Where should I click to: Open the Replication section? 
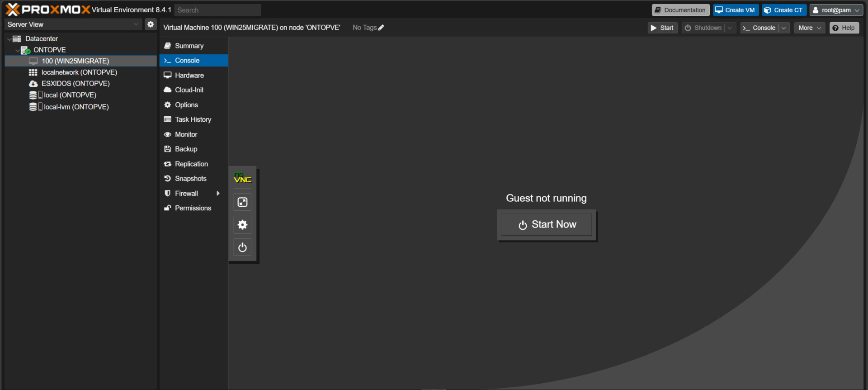coord(193,164)
